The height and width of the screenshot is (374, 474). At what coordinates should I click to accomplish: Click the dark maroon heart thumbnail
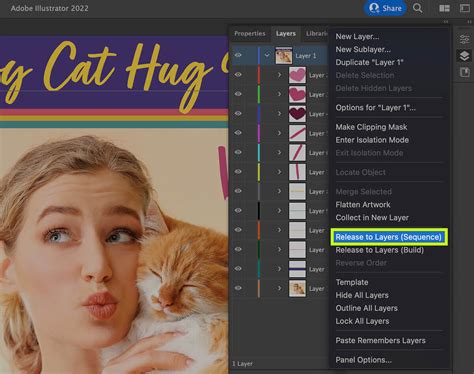pyautogui.click(x=297, y=114)
